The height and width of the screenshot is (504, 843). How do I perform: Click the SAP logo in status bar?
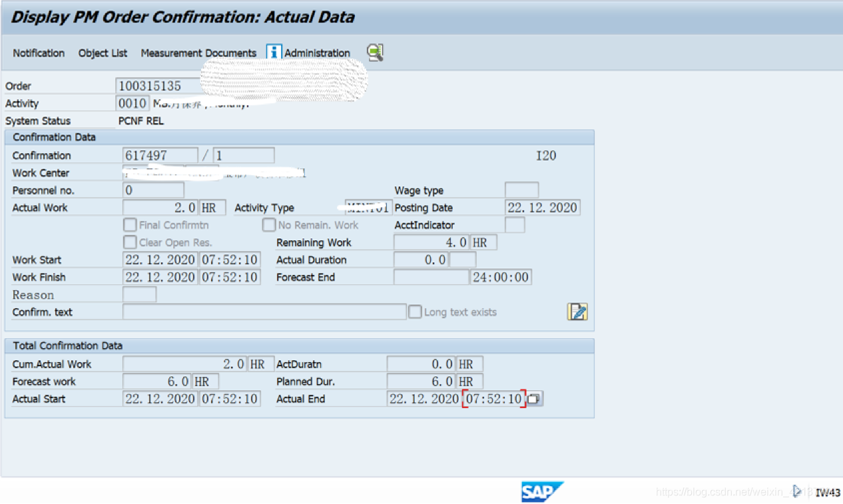[x=542, y=492]
